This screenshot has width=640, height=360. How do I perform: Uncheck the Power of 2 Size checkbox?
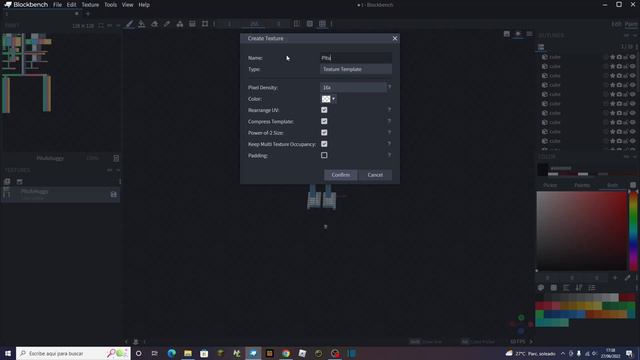324,133
